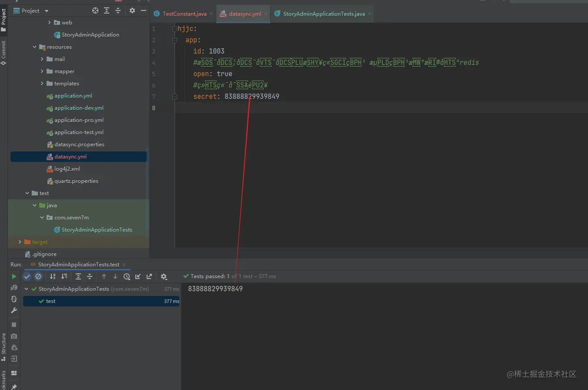Select the passed 'test' result row
The width and height of the screenshot is (588, 390).
pos(101,301)
